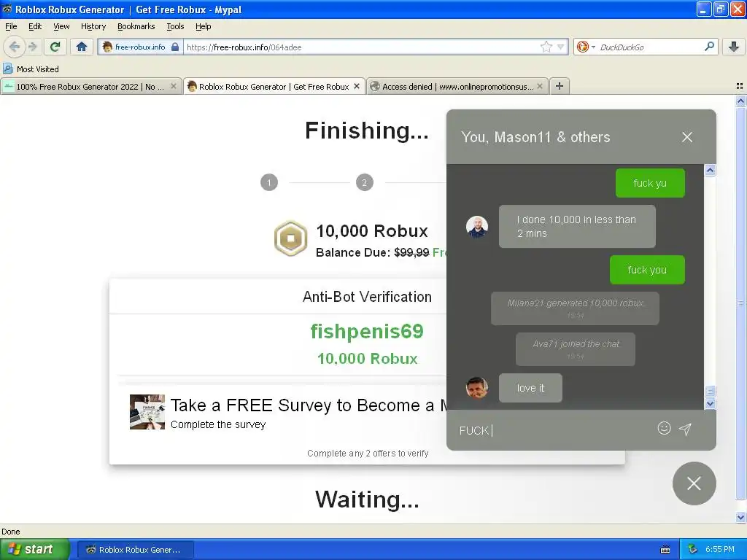This screenshot has width=747, height=560.
Task: Open the Tools menu
Action: click(x=175, y=26)
